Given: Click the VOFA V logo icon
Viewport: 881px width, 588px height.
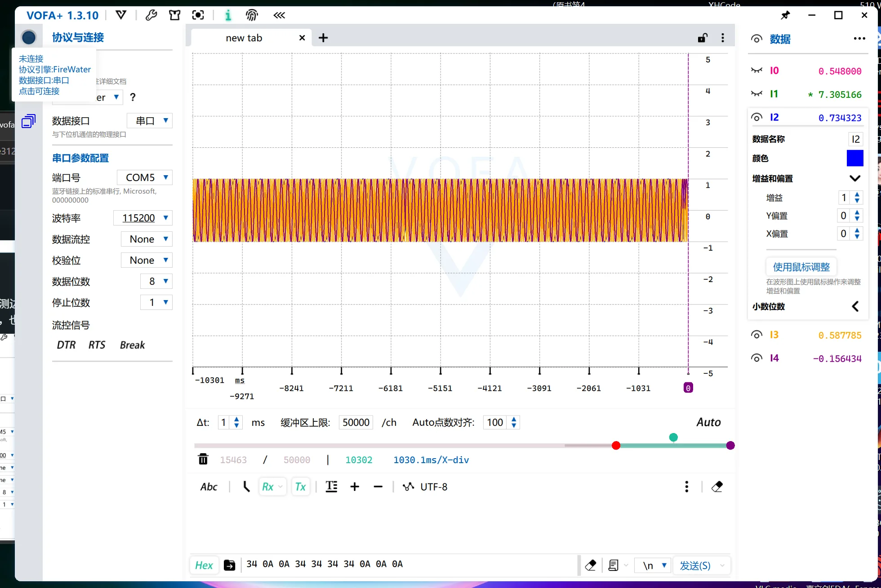Looking at the screenshot, I should point(121,15).
